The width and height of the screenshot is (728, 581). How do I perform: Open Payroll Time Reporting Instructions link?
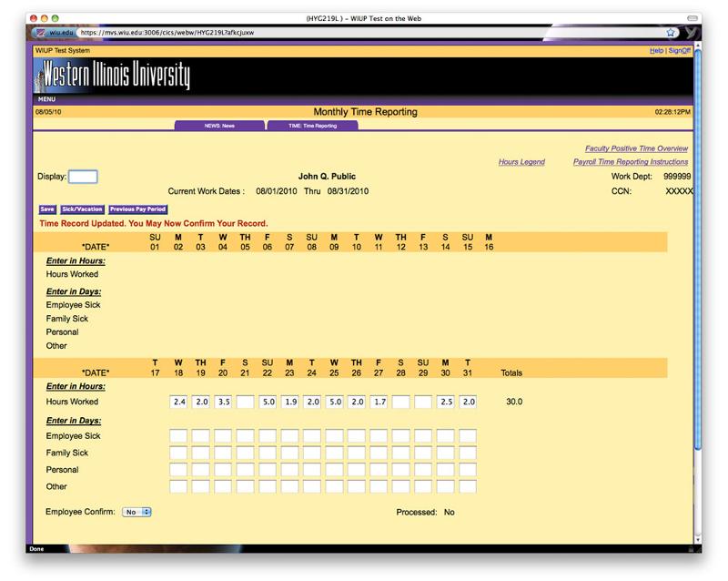tap(631, 162)
